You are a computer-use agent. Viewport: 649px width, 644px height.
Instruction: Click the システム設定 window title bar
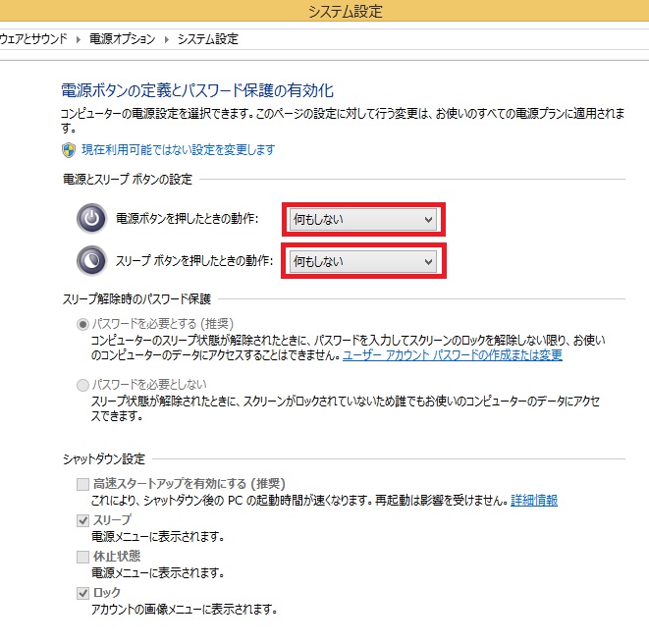(344, 12)
